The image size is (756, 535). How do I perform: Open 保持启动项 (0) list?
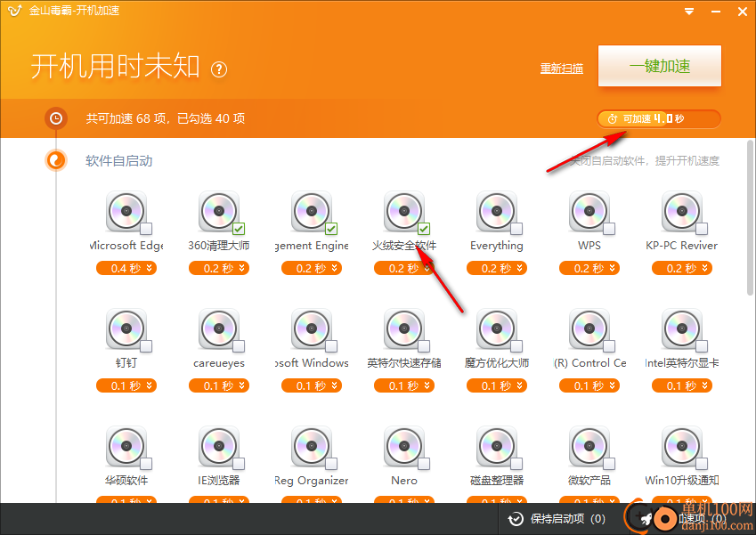coord(557,519)
